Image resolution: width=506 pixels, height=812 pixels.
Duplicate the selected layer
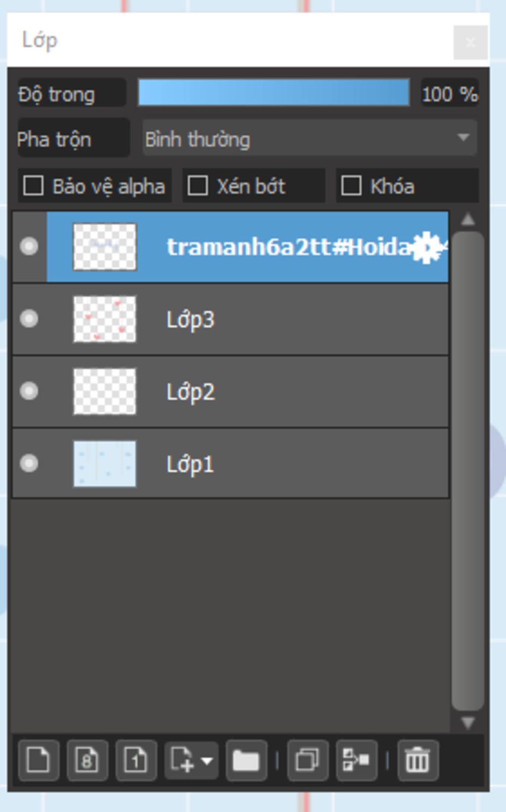click(307, 760)
